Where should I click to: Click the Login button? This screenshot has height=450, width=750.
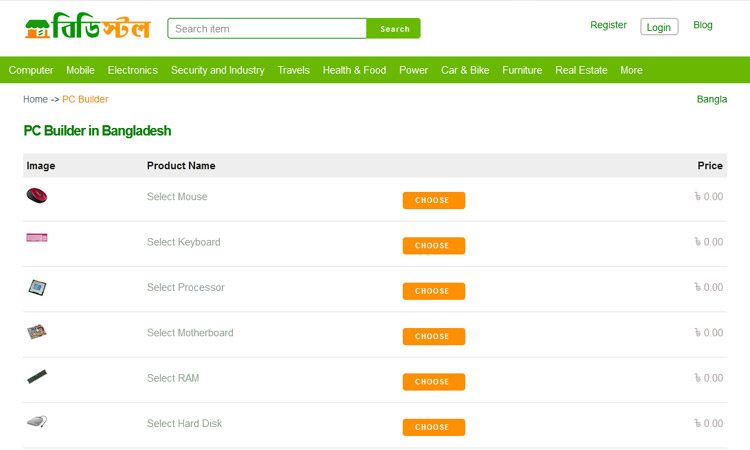[659, 27]
